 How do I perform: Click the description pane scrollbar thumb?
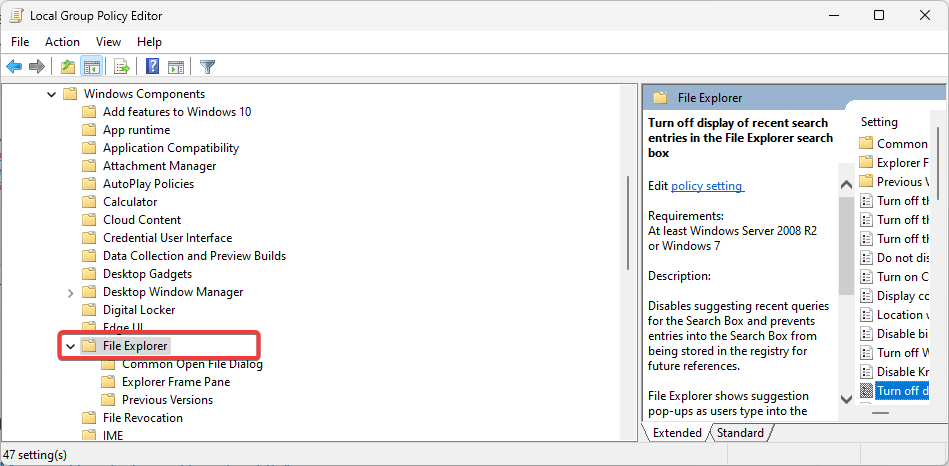tap(846, 246)
